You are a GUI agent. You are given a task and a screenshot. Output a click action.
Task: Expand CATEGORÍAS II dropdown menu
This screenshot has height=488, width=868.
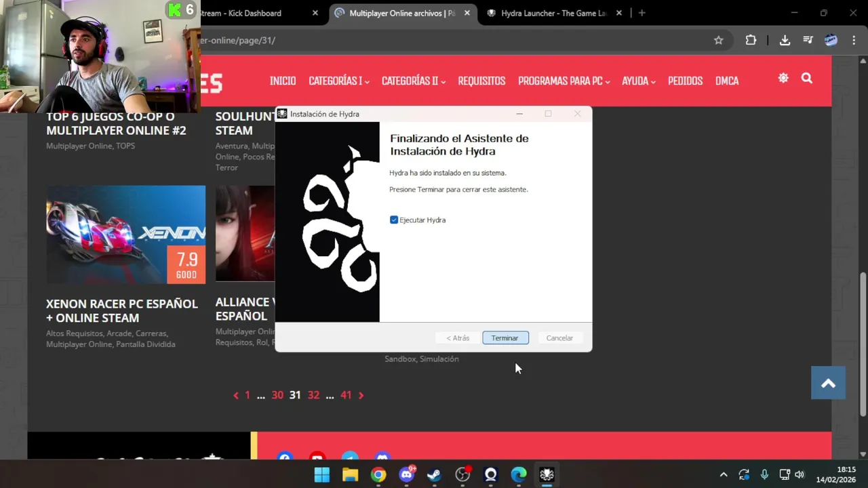click(x=413, y=81)
